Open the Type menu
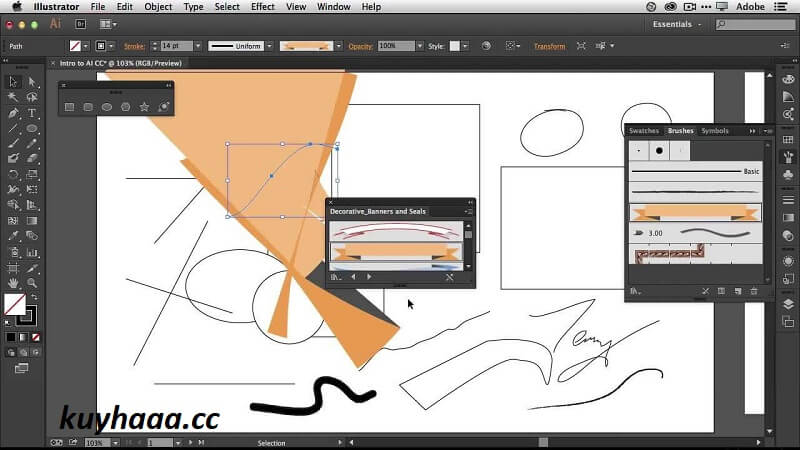800x450 pixels. pyautogui.click(x=193, y=7)
